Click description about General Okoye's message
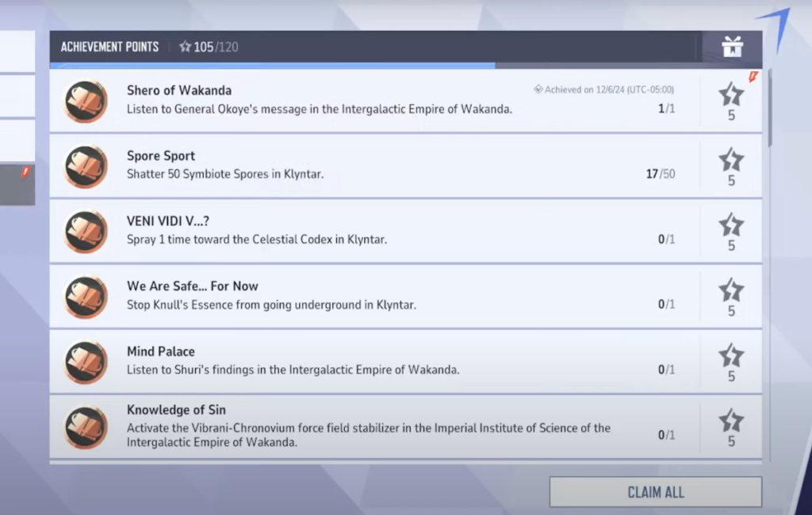812x515 pixels. (320, 109)
